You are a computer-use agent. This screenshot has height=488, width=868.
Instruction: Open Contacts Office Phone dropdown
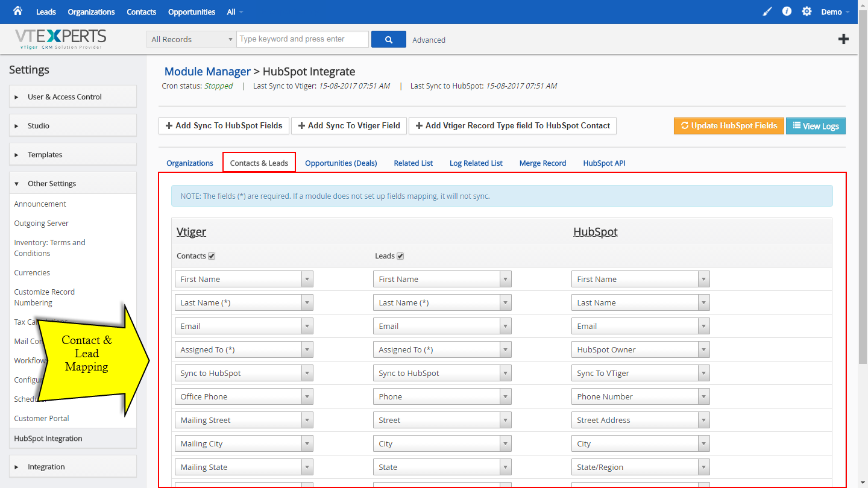click(244, 396)
